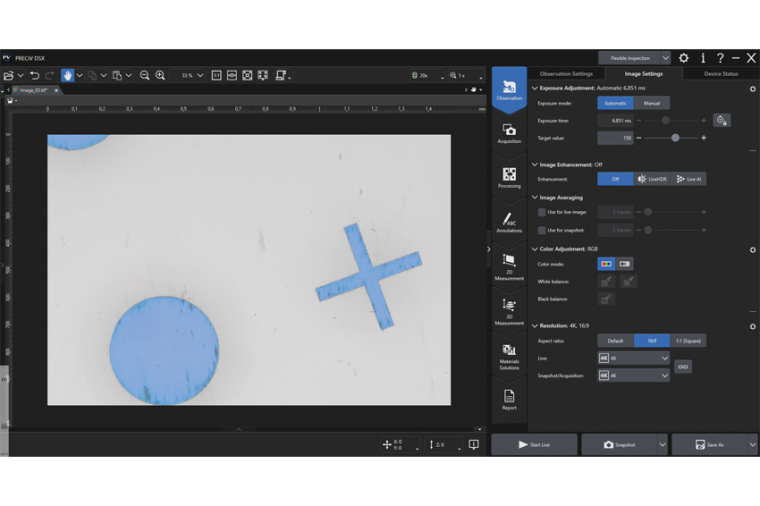
Task: Select the hand pan tool
Action: tap(67, 75)
